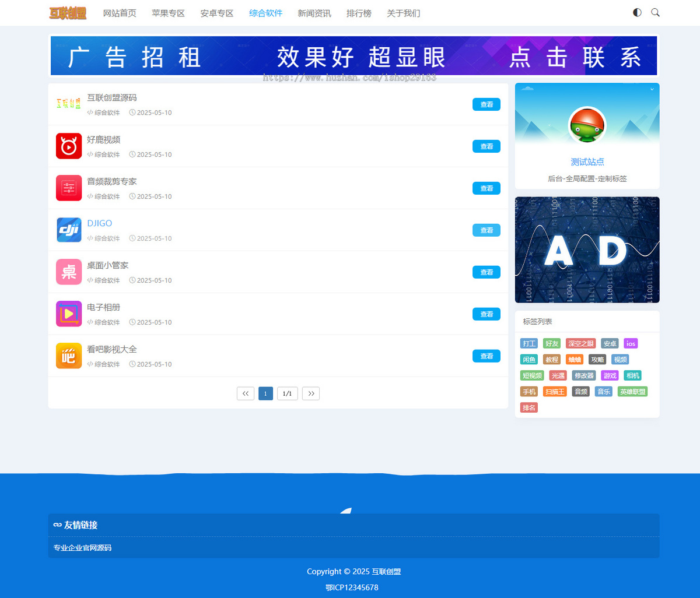Image resolution: width=700 pixels, height=598 pixels.
Task: Select the ios tag
Action: point(631,343)
